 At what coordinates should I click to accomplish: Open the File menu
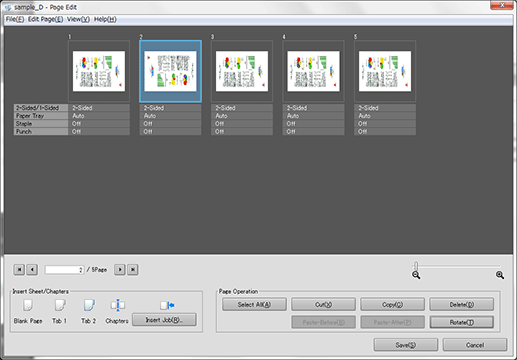tap(15, 19)
